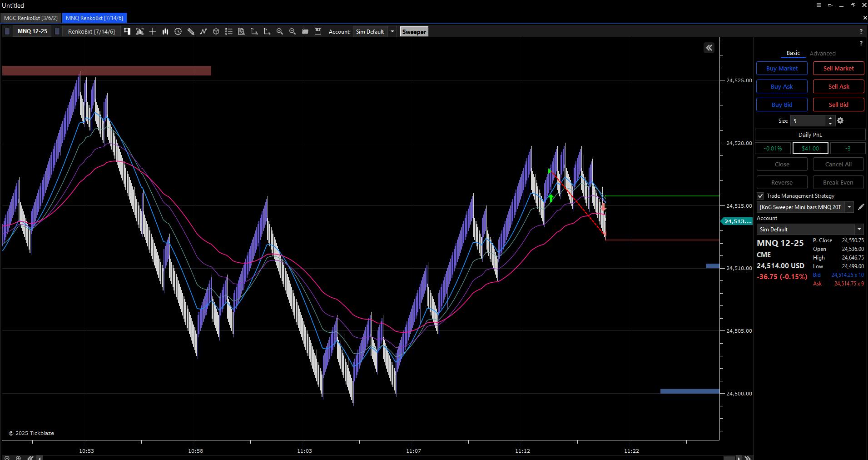Collapse trade panel with double chevron
Image resolution: width=868 pixels, height=460 pixels.
(709, 48)
